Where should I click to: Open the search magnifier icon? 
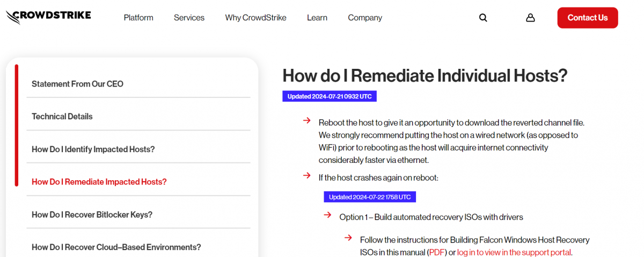tap(483, 18)
